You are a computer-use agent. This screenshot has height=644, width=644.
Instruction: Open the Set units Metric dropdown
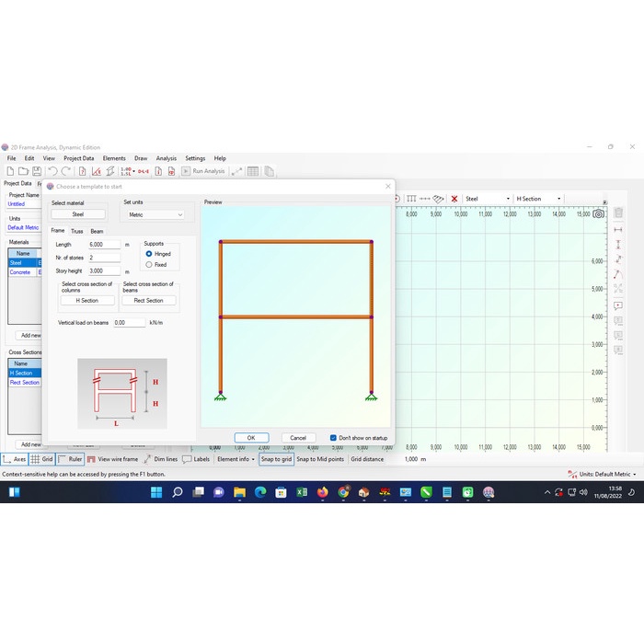pos(155,214)
